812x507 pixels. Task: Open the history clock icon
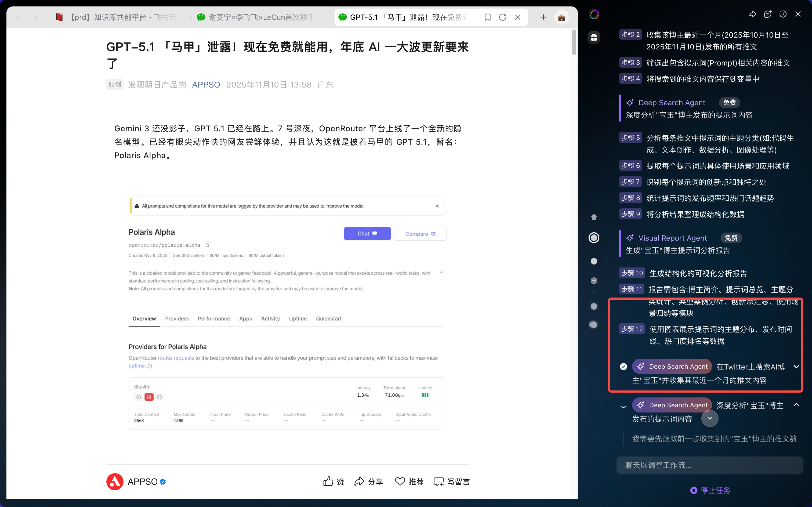(783, 14)
